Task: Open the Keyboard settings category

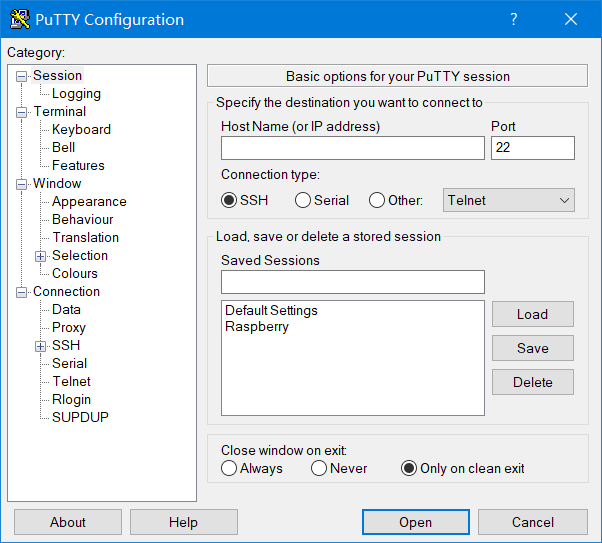Action: click(81, 130)
